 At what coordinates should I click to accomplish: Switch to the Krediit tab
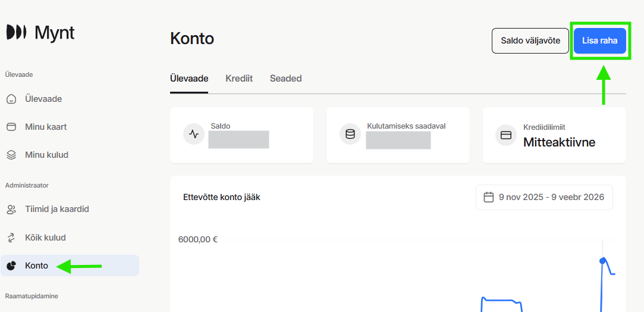[x=239, y=79]
